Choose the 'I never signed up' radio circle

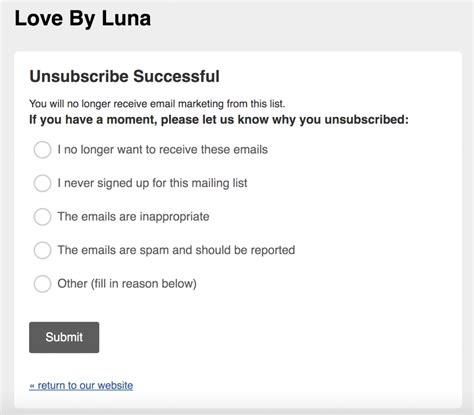click(x=42, y=183)
